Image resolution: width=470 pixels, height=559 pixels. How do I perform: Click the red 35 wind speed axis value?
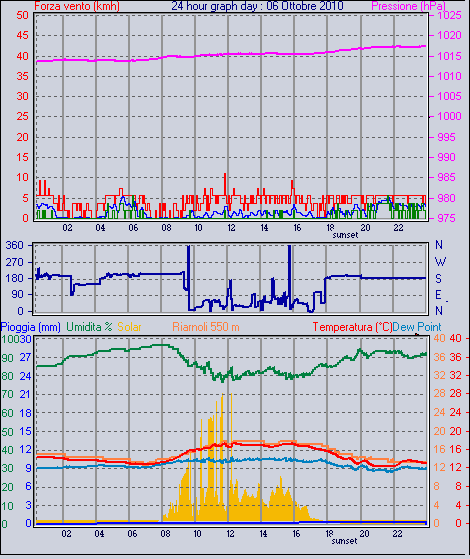click(22, 76)
